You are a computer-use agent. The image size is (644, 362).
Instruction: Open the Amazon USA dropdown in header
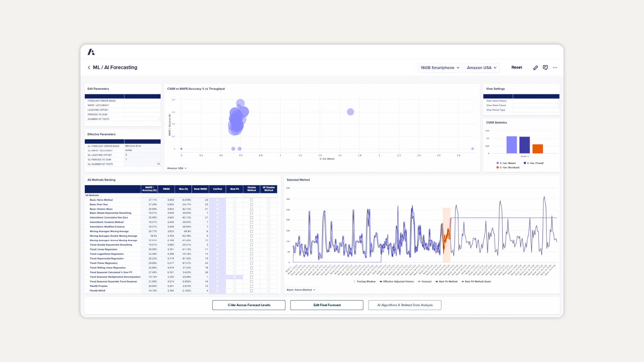(481, 67)
